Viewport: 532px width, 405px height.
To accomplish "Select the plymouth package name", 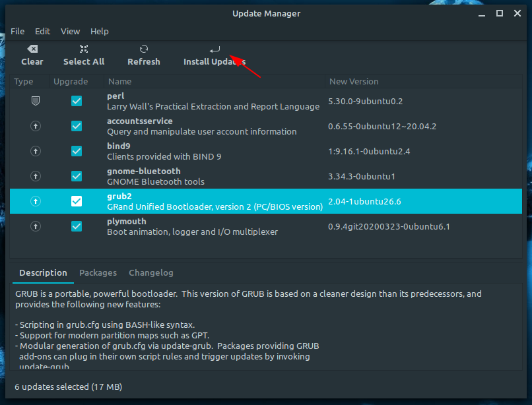I will click(x=127, y=222).
